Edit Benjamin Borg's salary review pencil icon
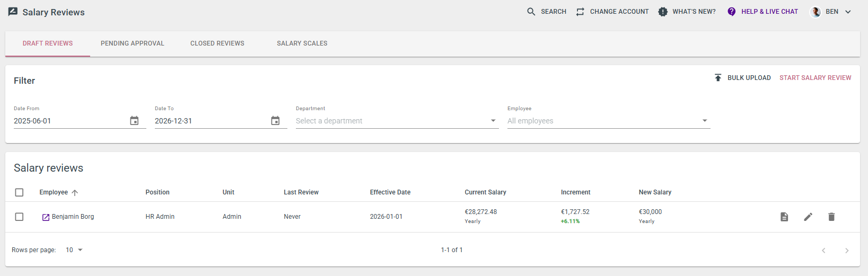This screenshot has width=868, height=276. pos(808,217)
